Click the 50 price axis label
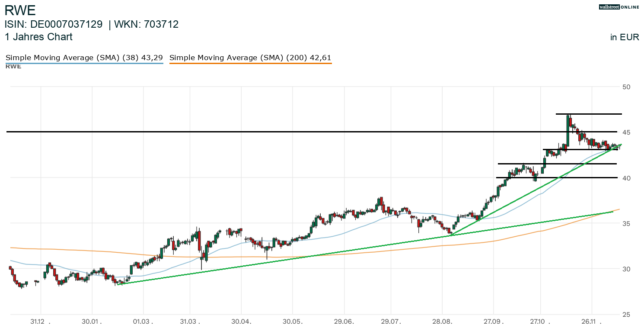 click(x=626, y=87)
